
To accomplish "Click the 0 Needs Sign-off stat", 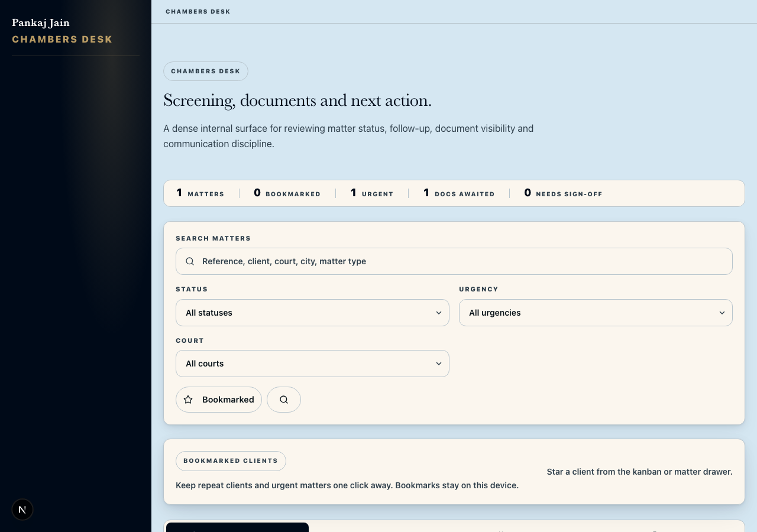I will (564, 193).
